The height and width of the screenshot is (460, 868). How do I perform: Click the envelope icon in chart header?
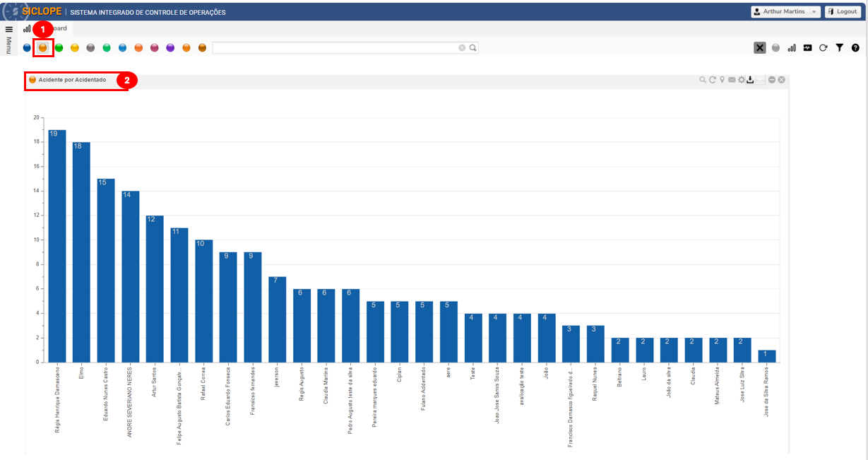tap(732, 80)
